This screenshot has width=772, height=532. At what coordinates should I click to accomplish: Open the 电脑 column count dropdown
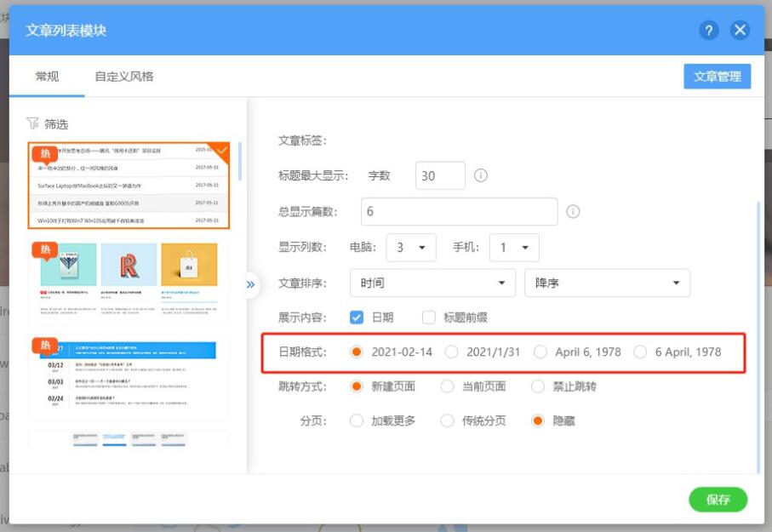[x=410, y=248]
